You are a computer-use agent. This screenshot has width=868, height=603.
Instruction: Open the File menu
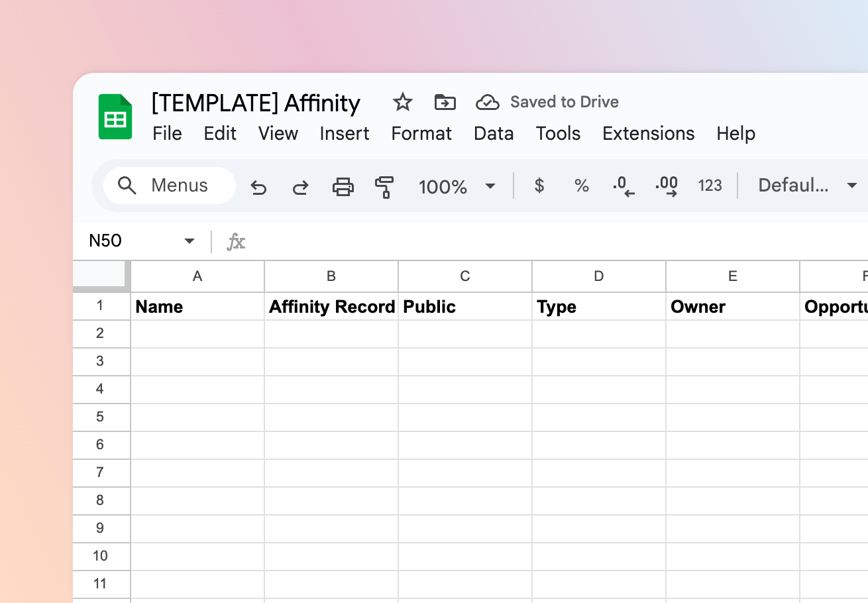coord(167,133)
